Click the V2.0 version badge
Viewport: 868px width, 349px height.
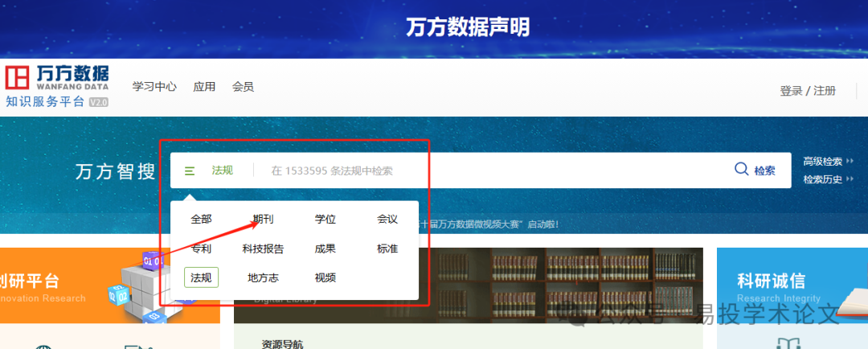point(99,102)
